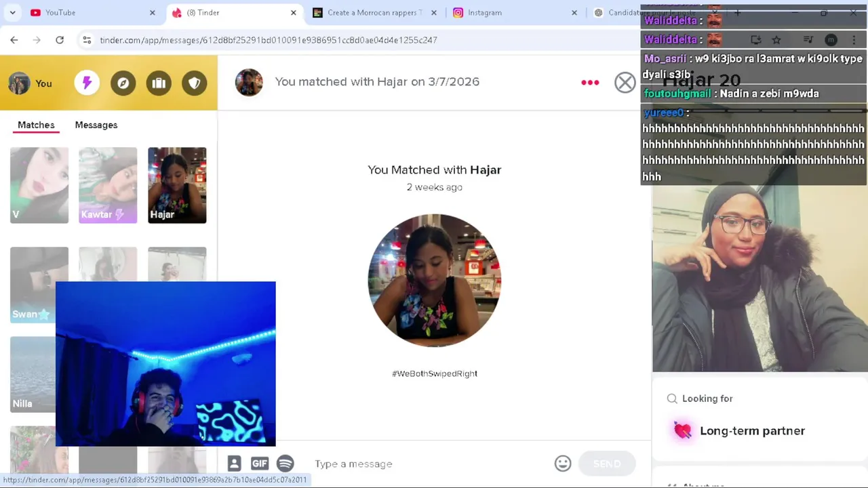
Task: Open site information icon in address bar
Action: 87,40
